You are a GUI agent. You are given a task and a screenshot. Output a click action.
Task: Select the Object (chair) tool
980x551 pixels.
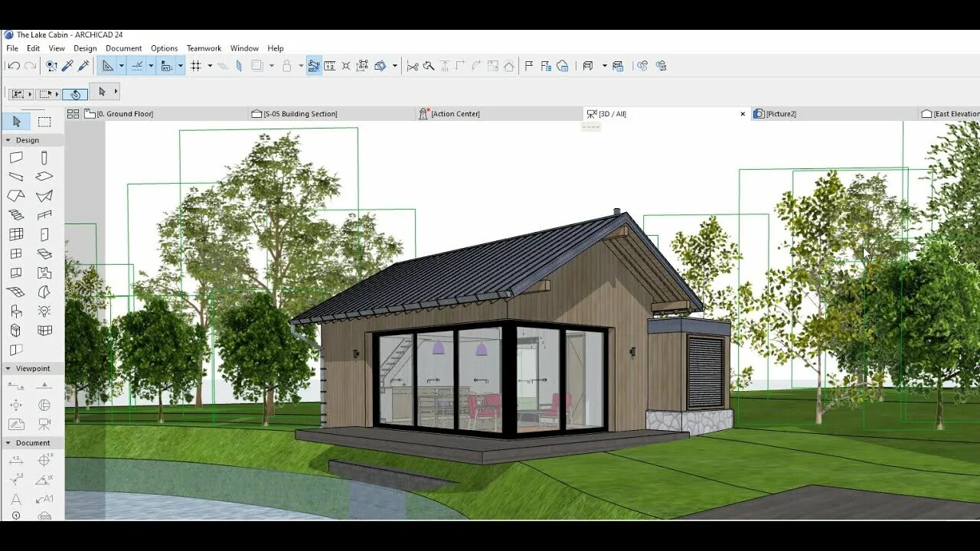pyautogui.click(x=16, y=311)
